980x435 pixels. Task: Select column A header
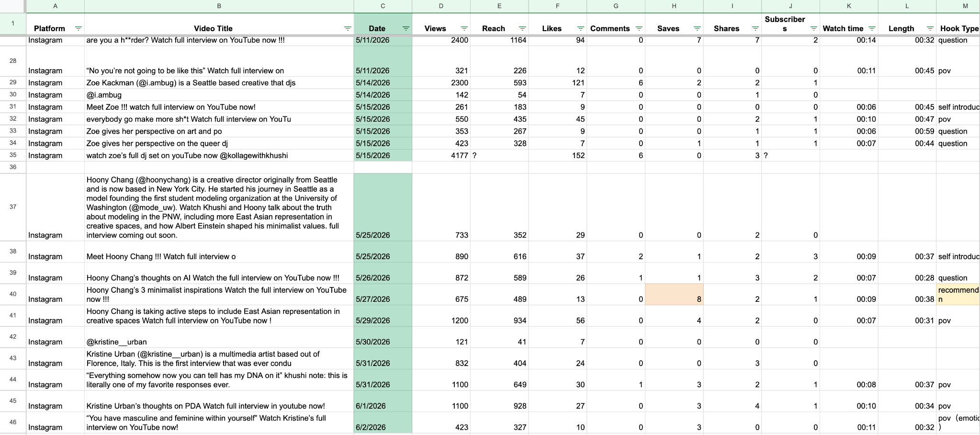pos(55,6)
